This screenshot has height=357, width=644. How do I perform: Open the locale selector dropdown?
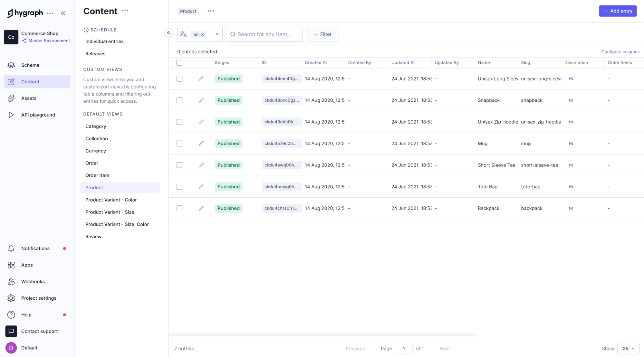[x=217, y=34]
